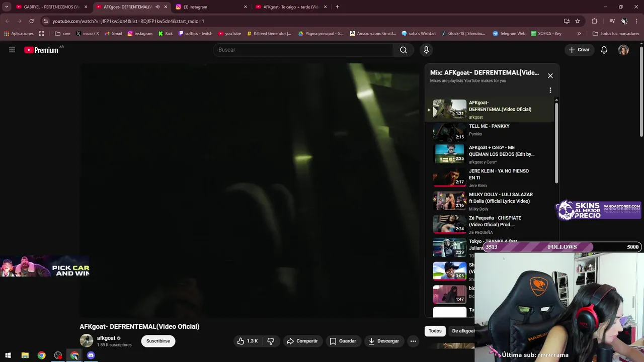Dislike the video
The width and height of the screenshot is (644, 362).
click(x=271, y=341)
